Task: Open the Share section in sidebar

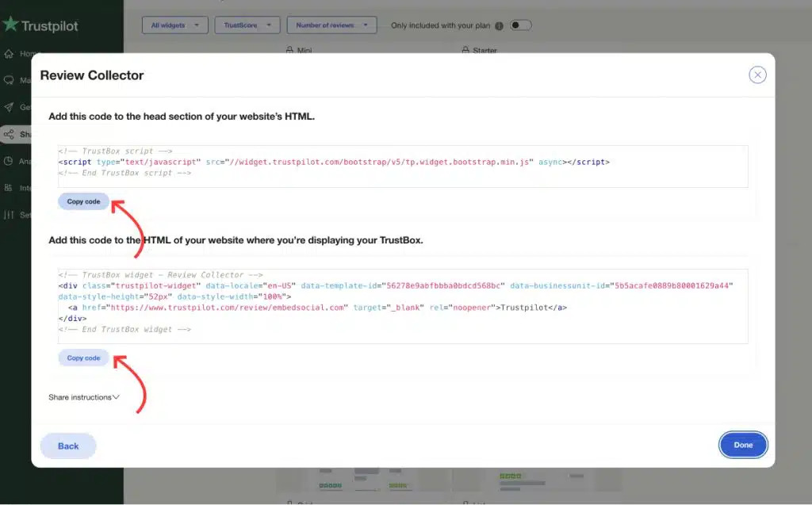Action: 10,135
